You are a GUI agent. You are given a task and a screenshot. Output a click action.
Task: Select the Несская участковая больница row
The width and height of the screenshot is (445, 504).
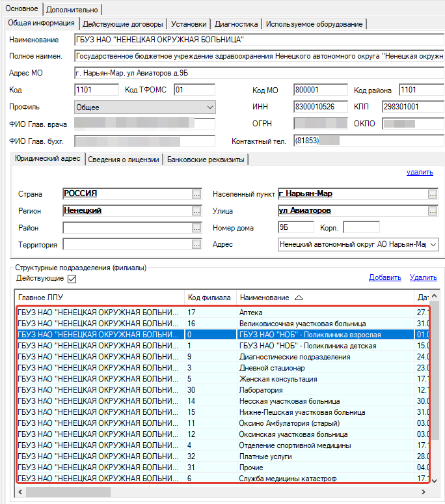pos(222,401)
